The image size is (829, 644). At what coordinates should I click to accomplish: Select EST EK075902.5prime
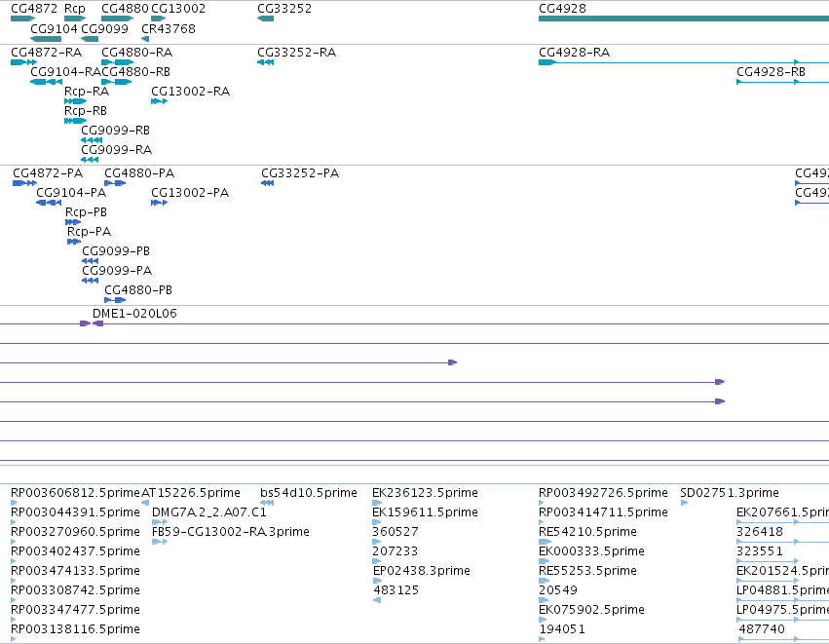tap(591, 610)
